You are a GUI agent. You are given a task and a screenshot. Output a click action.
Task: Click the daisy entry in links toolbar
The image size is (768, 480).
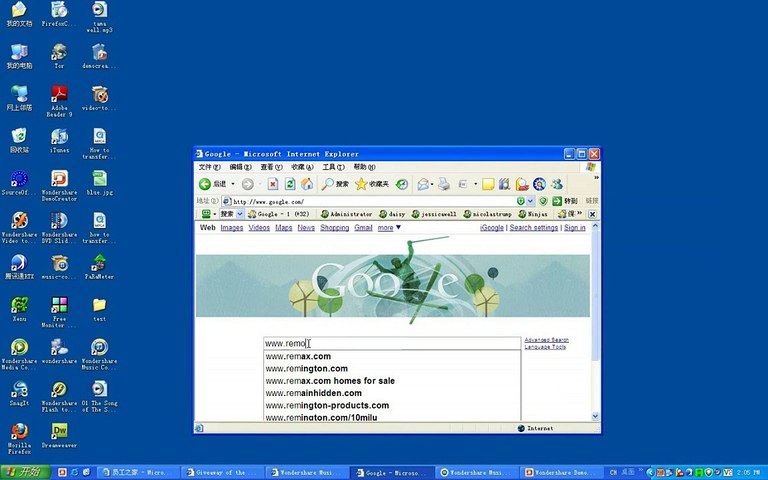coord(392,214)
